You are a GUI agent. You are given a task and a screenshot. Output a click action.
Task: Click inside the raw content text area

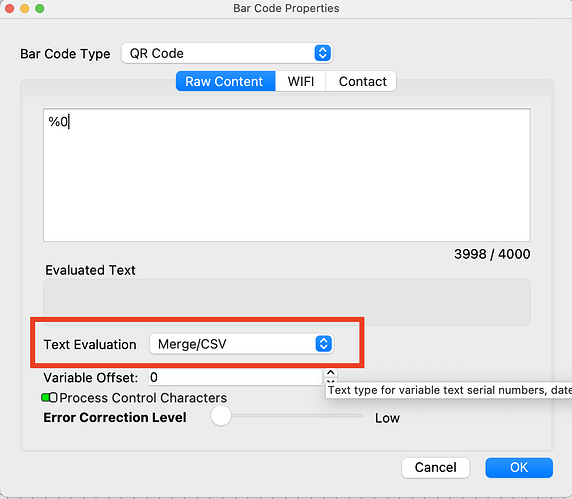tap(287, 175)
